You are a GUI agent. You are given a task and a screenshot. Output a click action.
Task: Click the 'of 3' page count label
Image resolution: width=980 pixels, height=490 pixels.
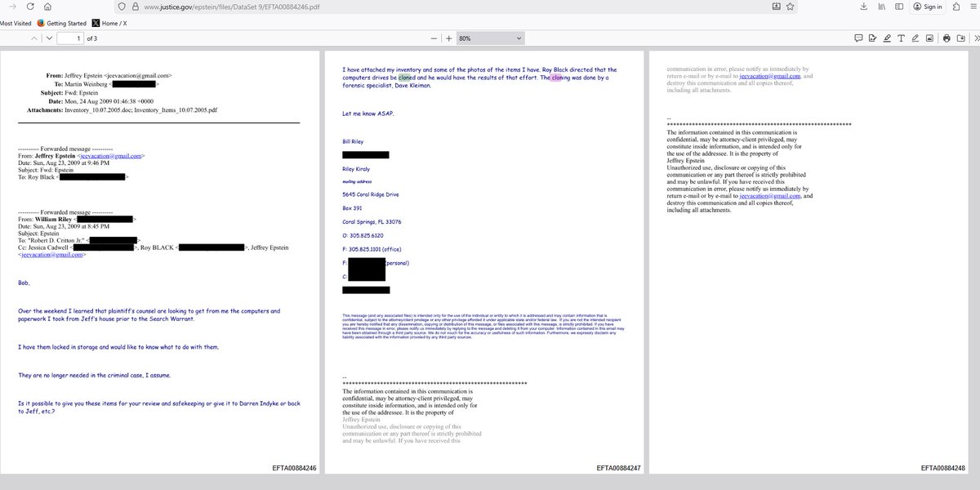92,38
